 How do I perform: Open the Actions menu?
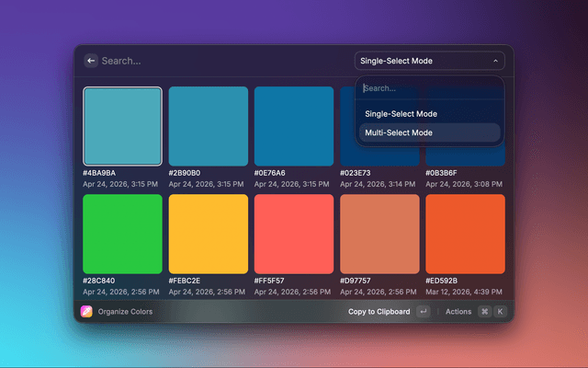458,312
